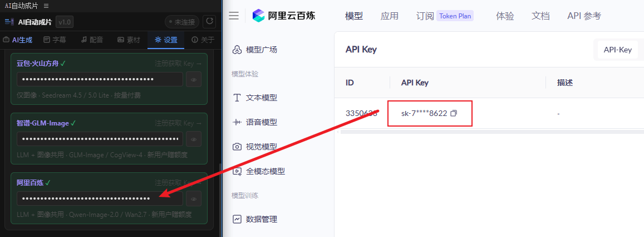The image size is (644, 237).
Task: Open 全模态模型 in the sidebar
Action: coord(266,171)
